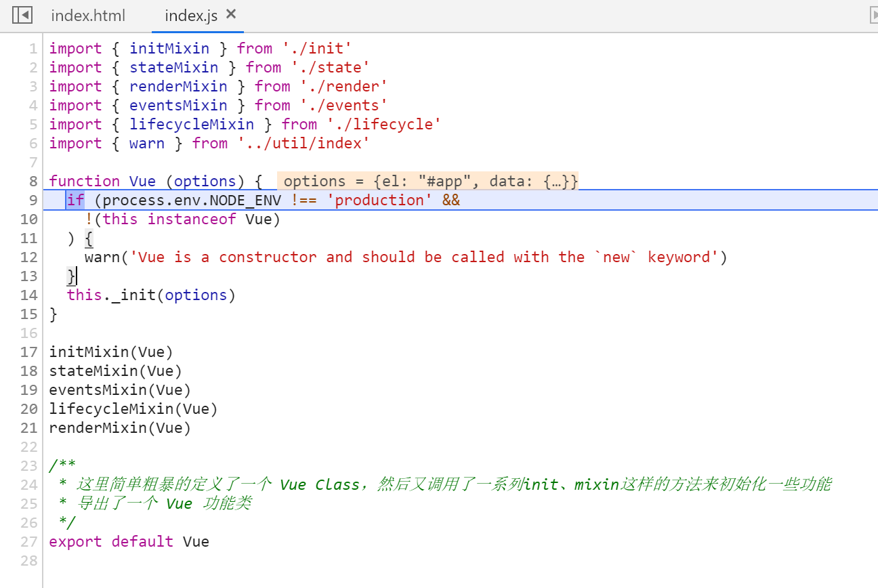
Task: Click this._init on line 14
Action: [x=111, y=295]
